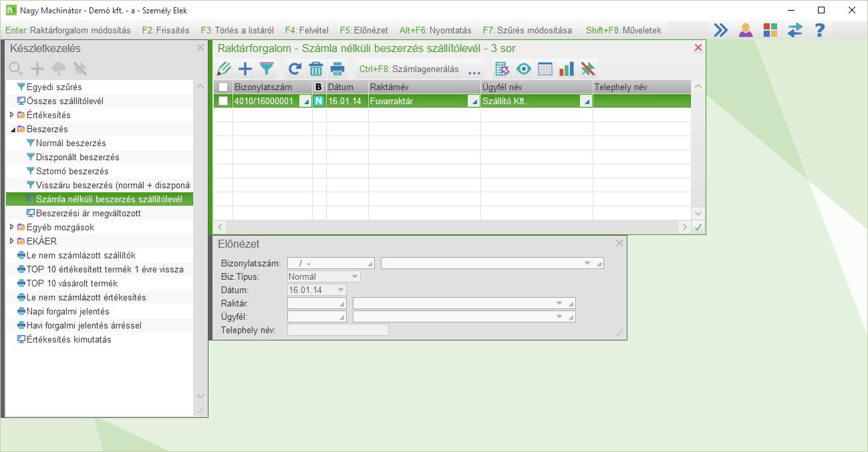Open the user profile icon in top bar
Viewport: 868px width, 452px height.
746,30
